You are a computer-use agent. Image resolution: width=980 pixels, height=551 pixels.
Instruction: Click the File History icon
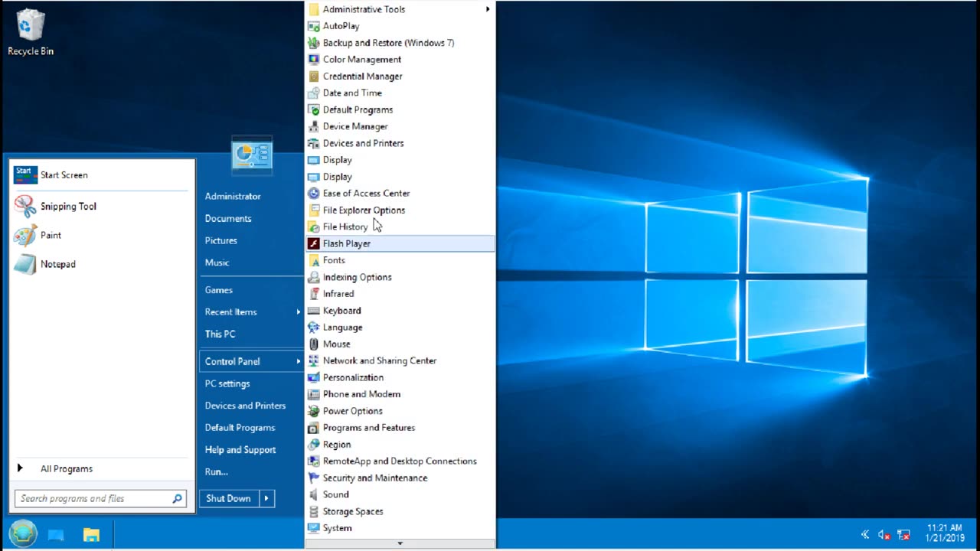point(313,227)
